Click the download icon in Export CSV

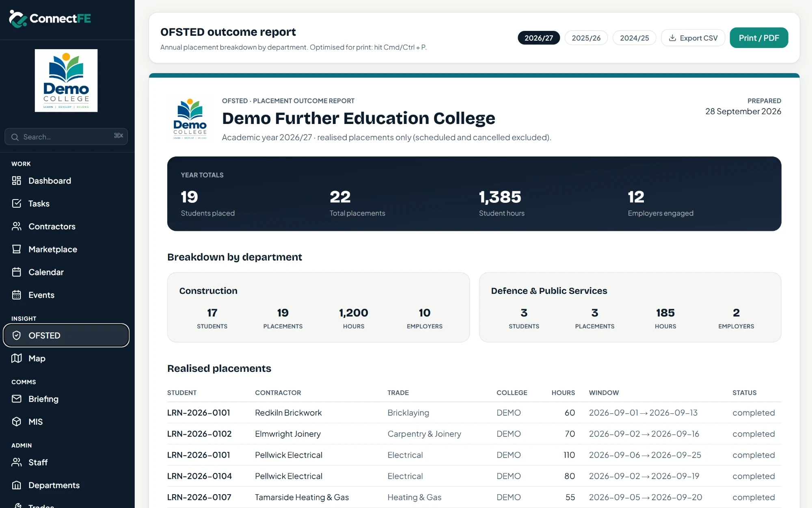[672, 38]
